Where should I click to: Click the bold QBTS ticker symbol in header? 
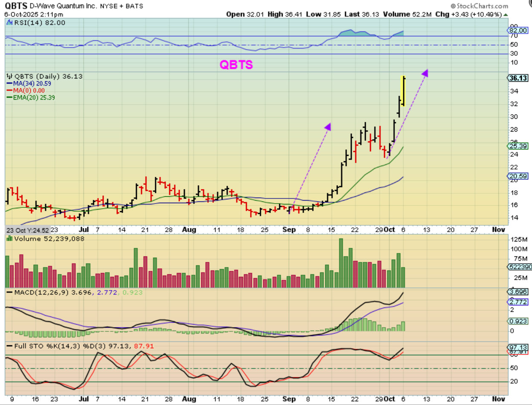[16, 6]
